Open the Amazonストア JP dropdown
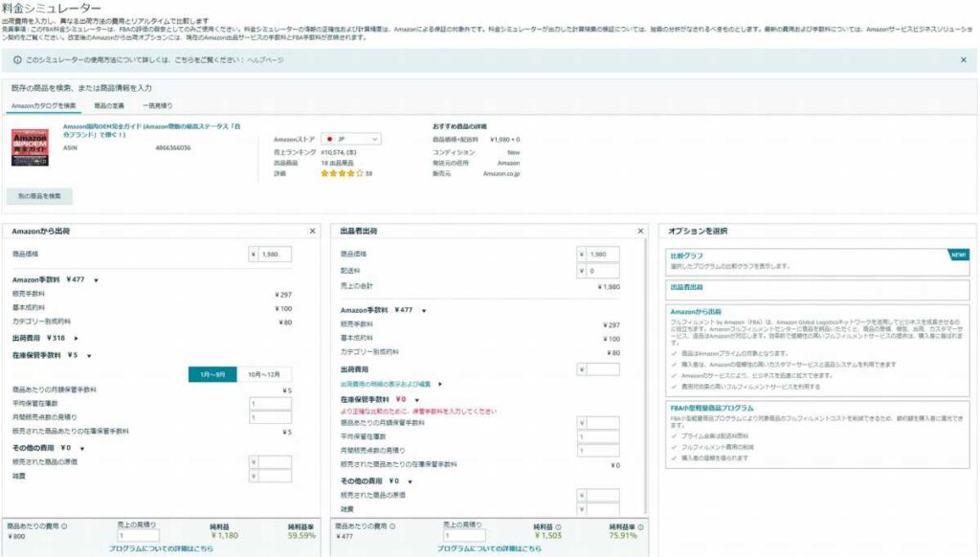This screenshot has width=980, height=557. coord(350,139)
